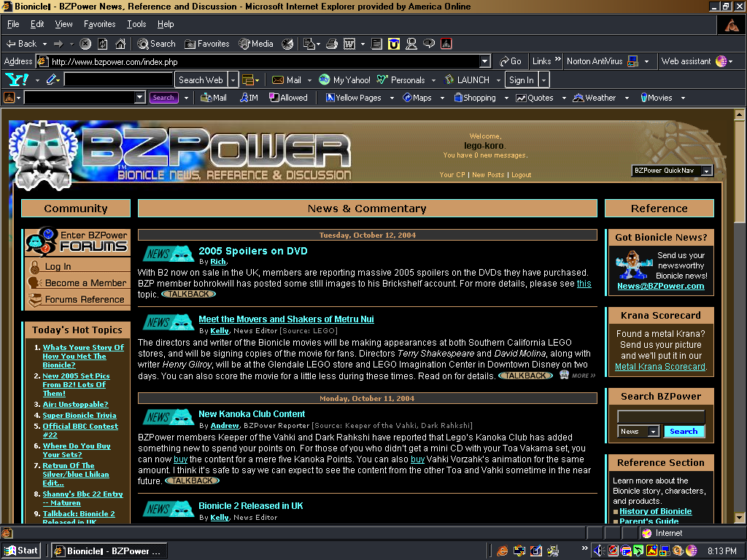The width and height of the screenshot is (747, 560).
Task: Open the Favorites menu
Action: [x=99, y=23]
